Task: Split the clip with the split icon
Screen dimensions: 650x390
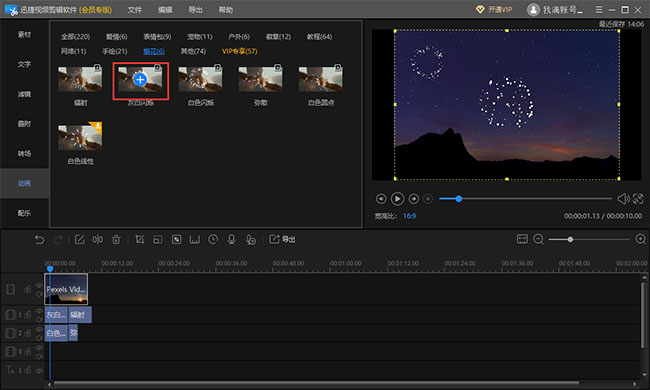Action: click(98, 240)
